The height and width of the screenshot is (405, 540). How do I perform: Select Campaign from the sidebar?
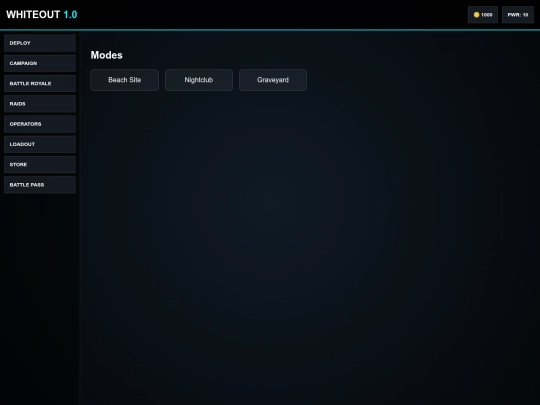40,63
